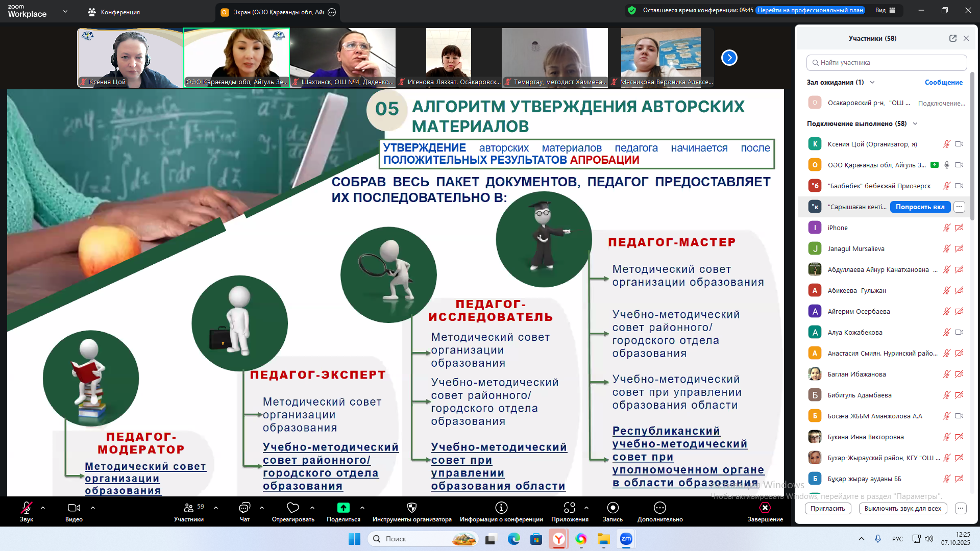980x551 pixels.
Task: Open the Apps icon in toolbar
Action: click(570, 508)
